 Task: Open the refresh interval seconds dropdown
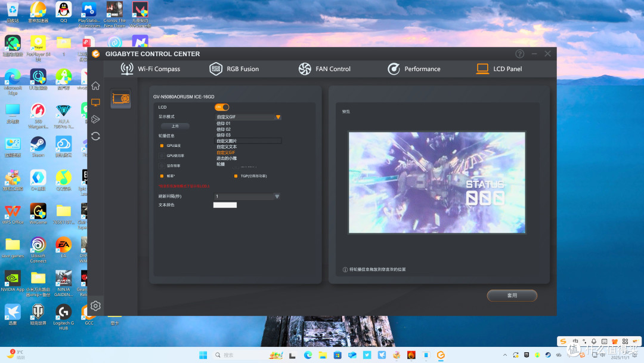click(x=247, y=196)
